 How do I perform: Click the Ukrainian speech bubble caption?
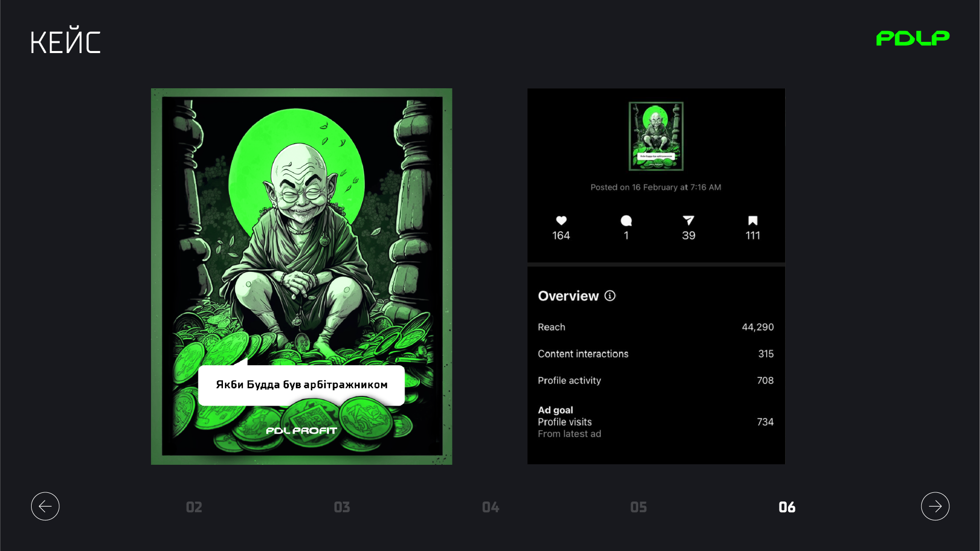[301, 385]
